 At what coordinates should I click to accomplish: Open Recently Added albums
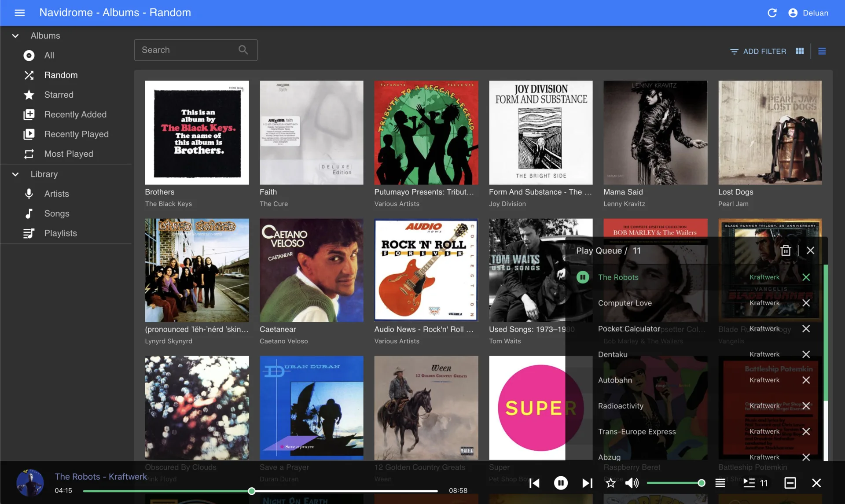[x=75, y=114]
